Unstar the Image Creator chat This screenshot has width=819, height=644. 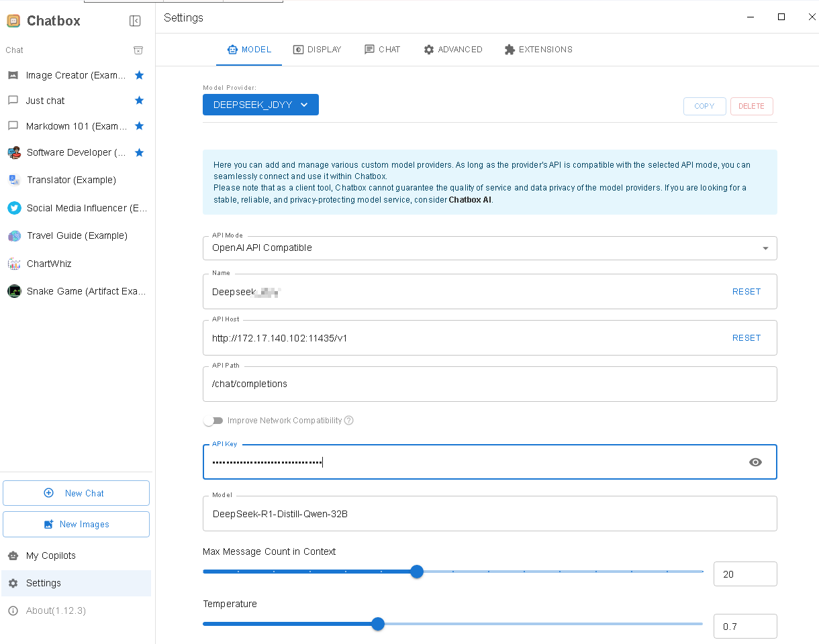point(139,75)
